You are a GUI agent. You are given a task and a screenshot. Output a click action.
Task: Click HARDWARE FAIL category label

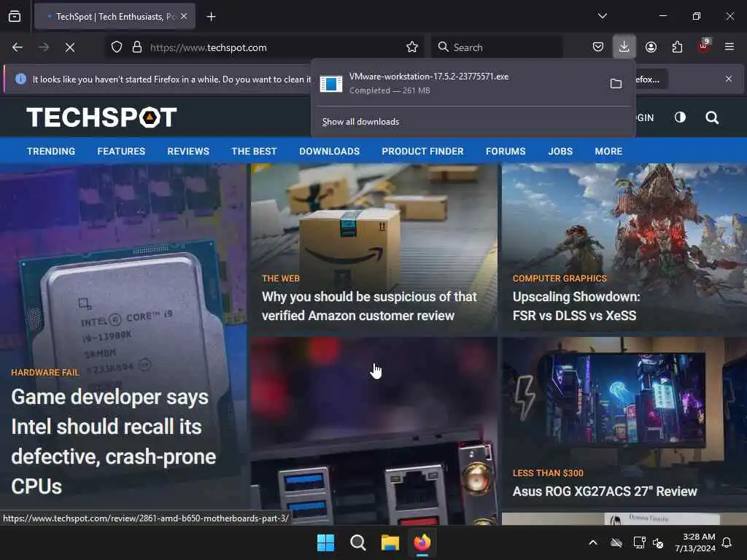click(x=44, y=373)
